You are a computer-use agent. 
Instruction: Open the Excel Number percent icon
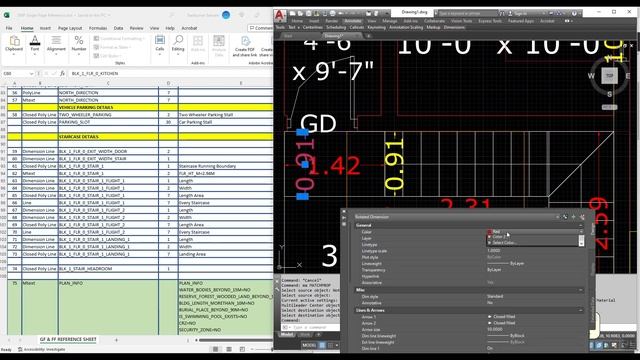pos(79,40)
